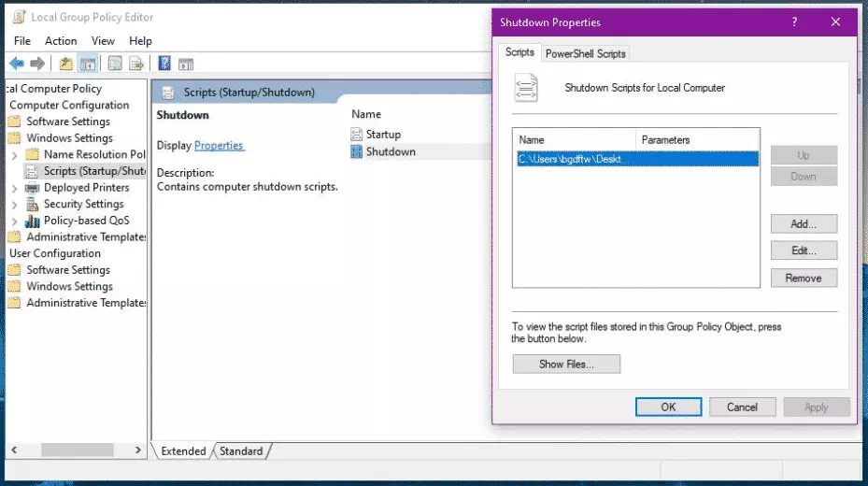Select User Configuration in the tree
The height and width of the screenshot is (486, 868).
[x=55, y=253]
